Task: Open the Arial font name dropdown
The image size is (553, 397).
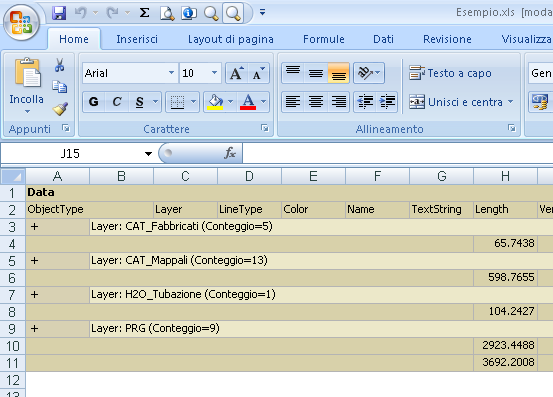Action: [x=171, y=73]
